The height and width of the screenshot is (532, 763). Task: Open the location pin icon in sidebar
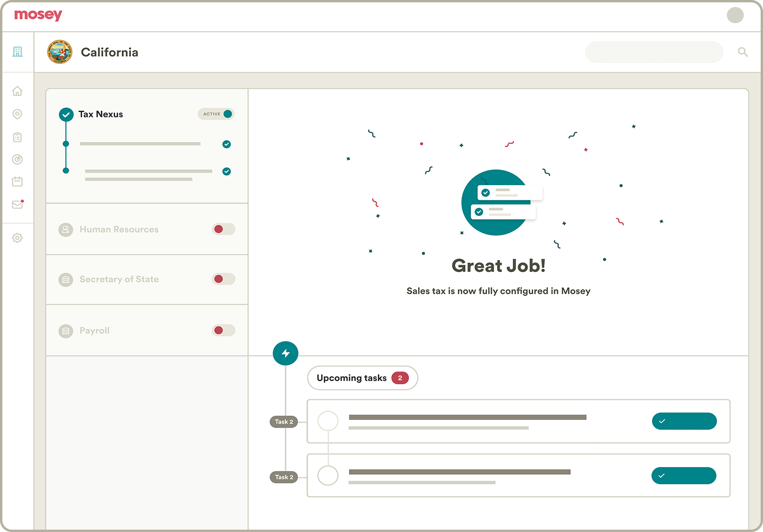point(17,114)
